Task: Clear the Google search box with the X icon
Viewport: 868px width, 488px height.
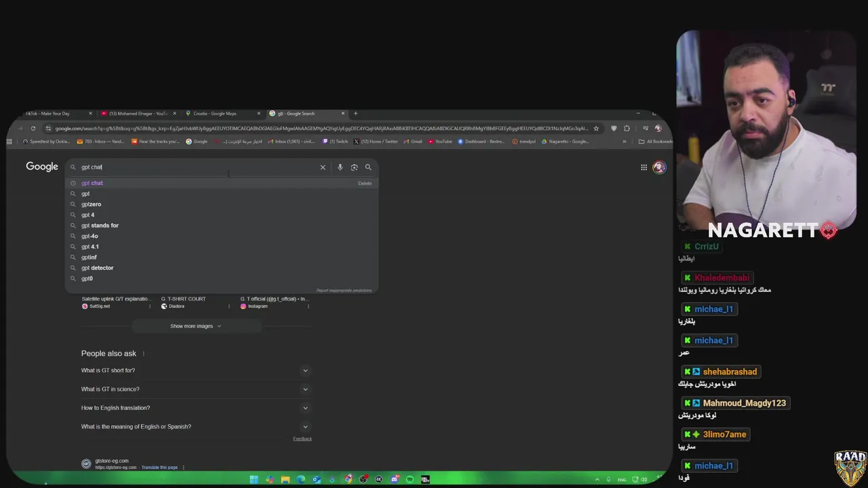Action: point(323,167)
